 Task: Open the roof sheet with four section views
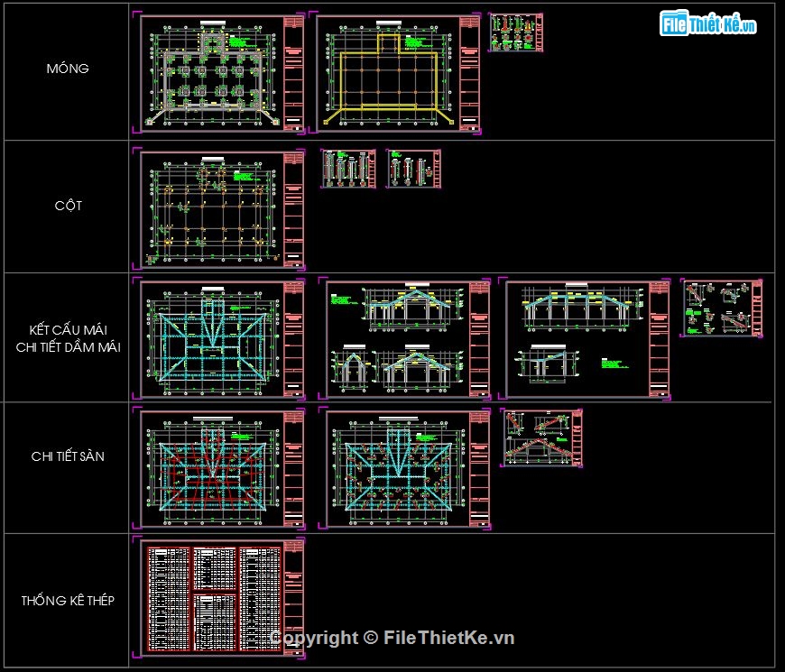coord(408,339)
